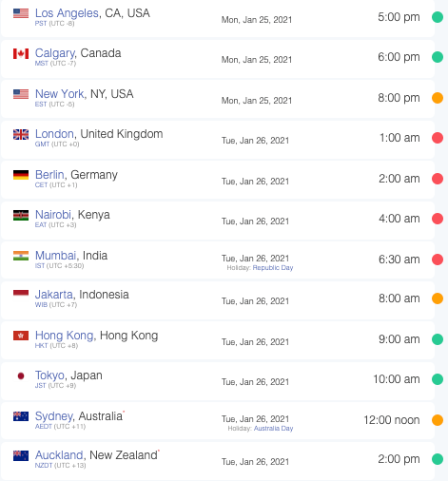
Task: Click the UK flag icon beside London
Action: (21, 134)
